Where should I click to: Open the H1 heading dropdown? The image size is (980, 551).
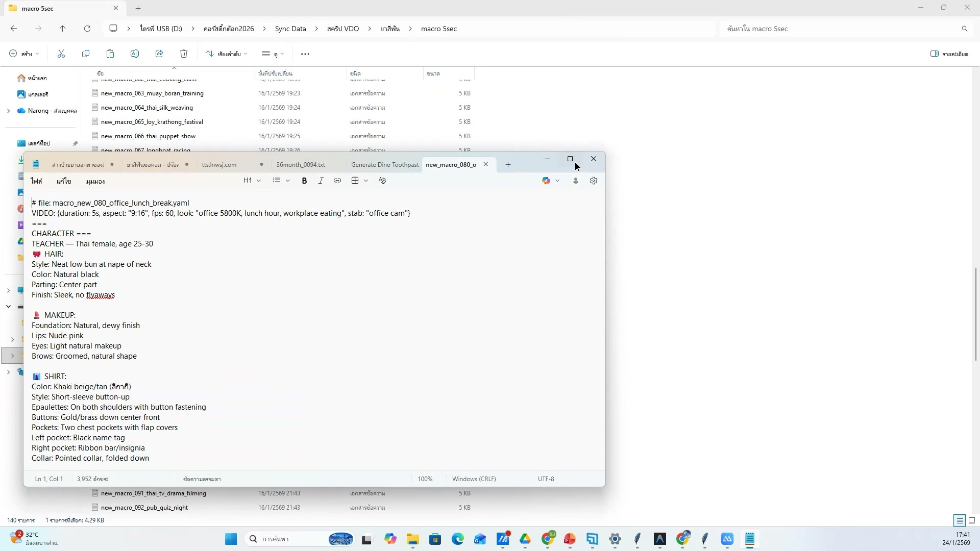[252, 181]
